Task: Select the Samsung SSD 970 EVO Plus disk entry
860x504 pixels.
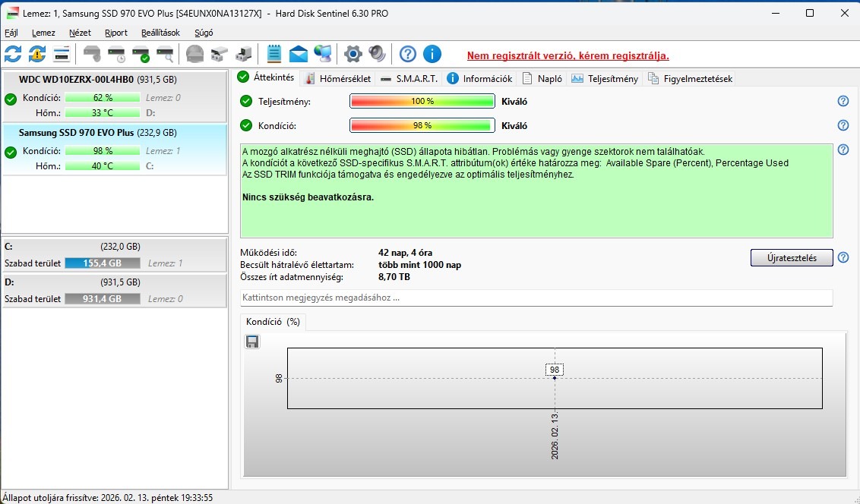Action: click(x=115, y=150)
